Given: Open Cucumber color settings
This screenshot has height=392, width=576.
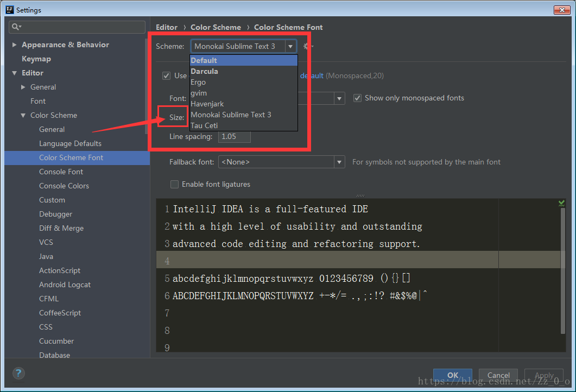Looking at the screenshot, I should pos(56,342).
